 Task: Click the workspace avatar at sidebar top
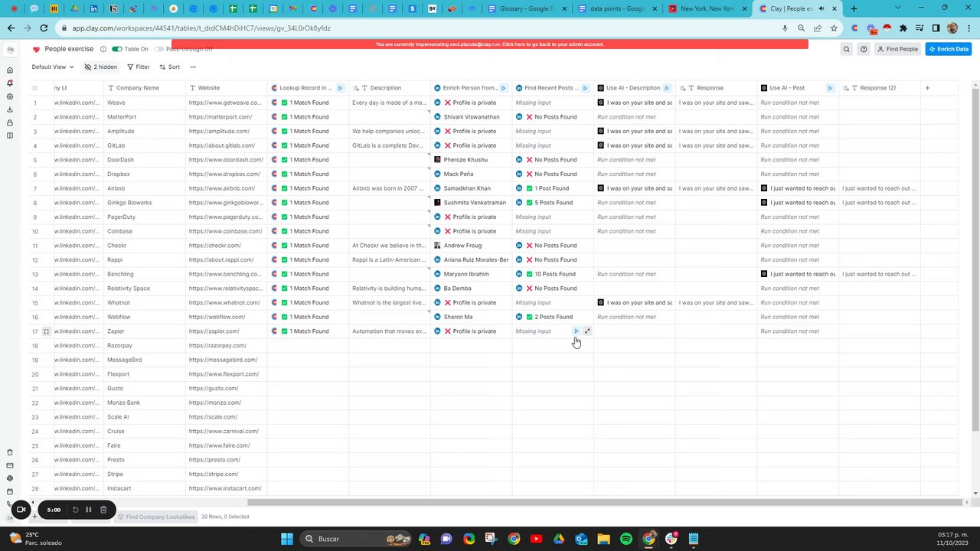(x=10, y=49)
